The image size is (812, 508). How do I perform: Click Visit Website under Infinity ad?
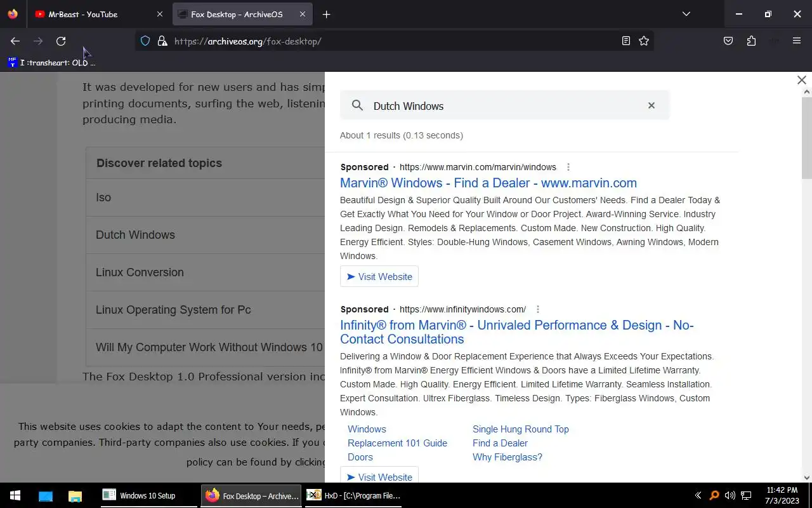click(x=379, y=476)
